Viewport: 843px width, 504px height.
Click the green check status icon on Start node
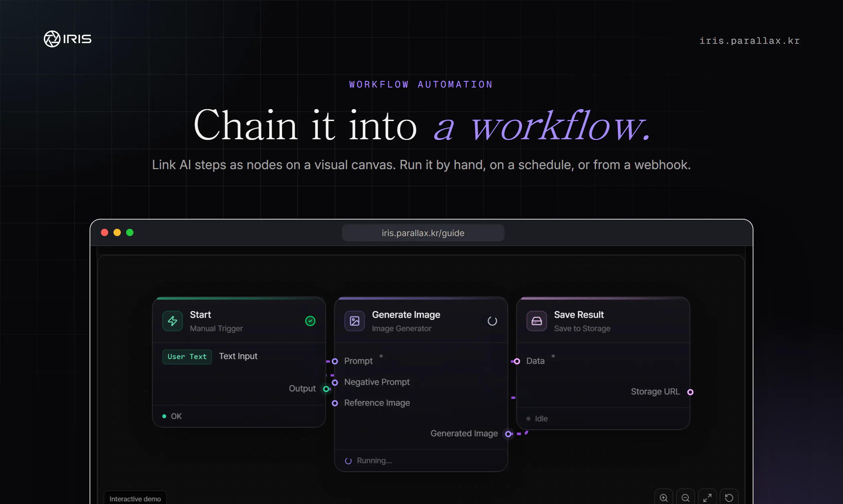(x=310, y=321)
